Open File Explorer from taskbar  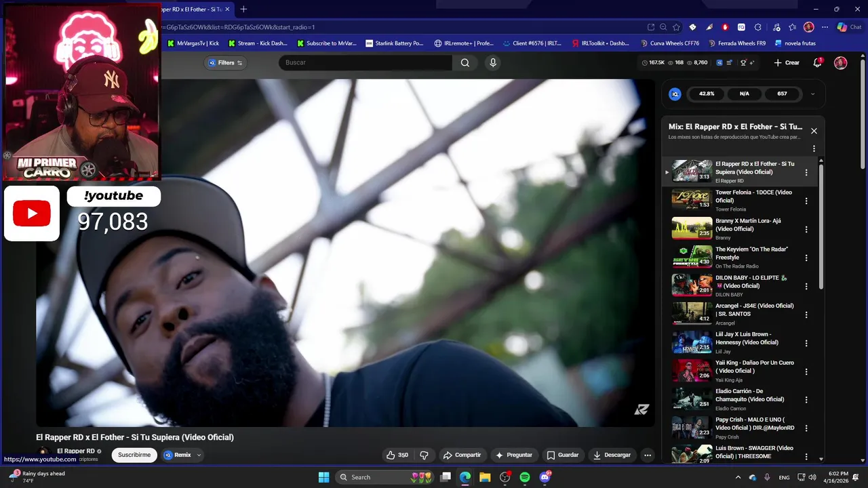click(x=485, y=477)
